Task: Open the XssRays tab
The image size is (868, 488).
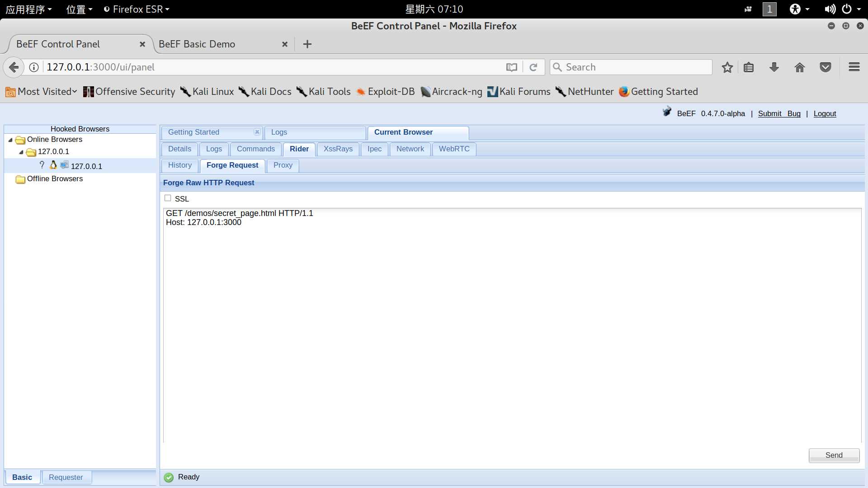Action: pyautogui.click(x=338, y=149)
